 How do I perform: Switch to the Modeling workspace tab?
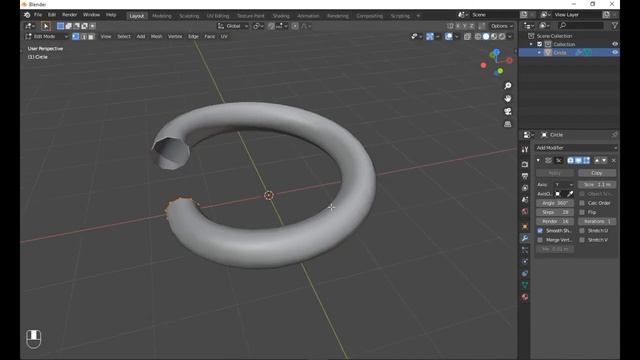[x=162, y=16]
